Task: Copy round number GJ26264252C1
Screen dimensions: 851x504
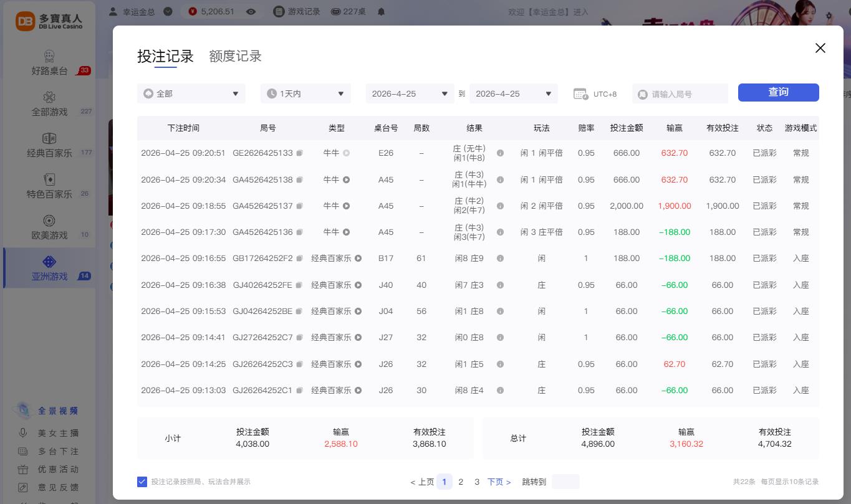Action: coord(300,391)
